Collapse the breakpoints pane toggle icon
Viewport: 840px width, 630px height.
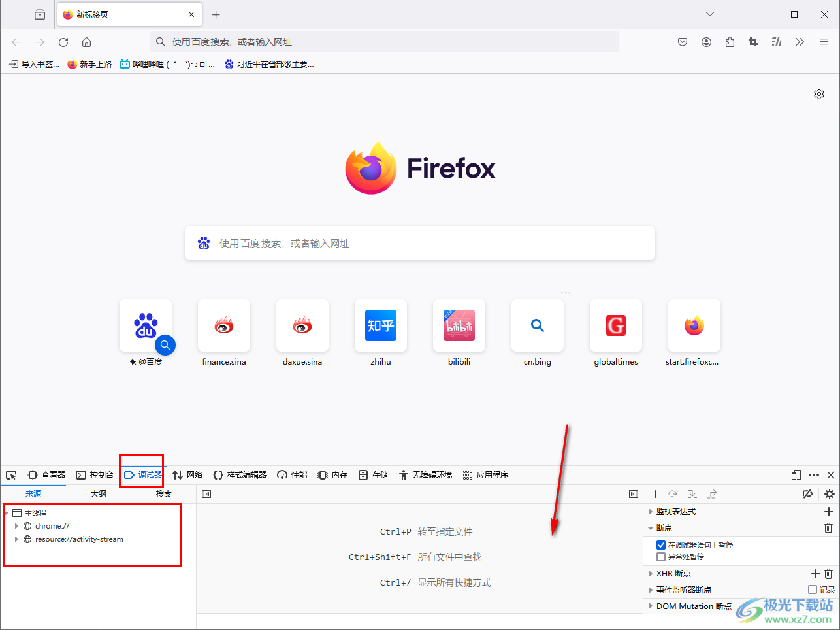(x=633, y=494)
